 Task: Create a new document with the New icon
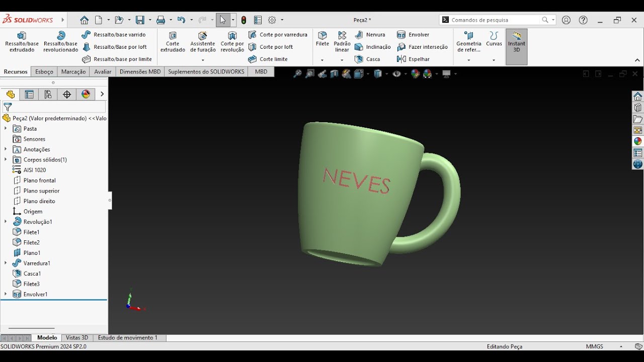99,20
